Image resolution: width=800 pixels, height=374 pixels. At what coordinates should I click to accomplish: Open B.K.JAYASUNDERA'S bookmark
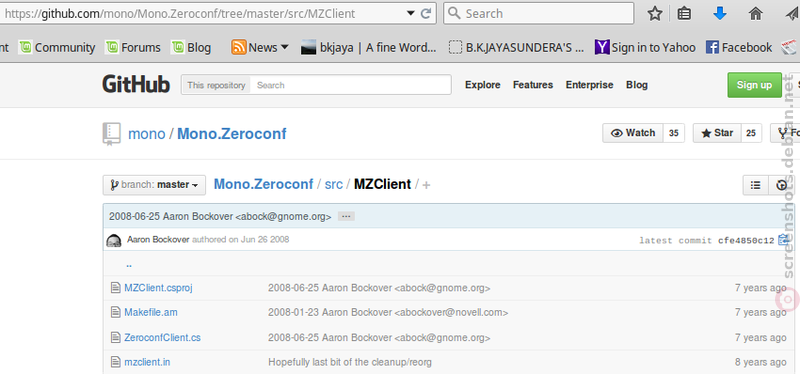(x=516, y=47)
